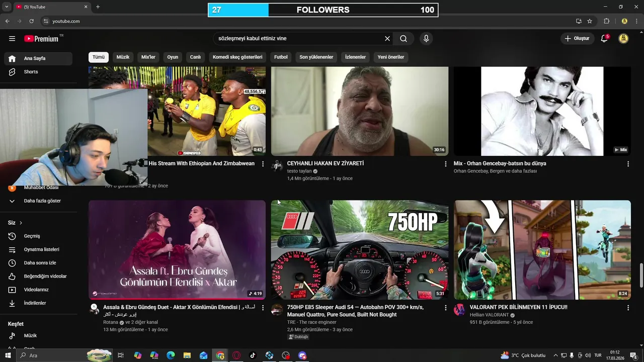The width and height of the screenshot is (644, 362).
Task: Open options for CEYHANLI HAKAN video
Action: (445, 164)
